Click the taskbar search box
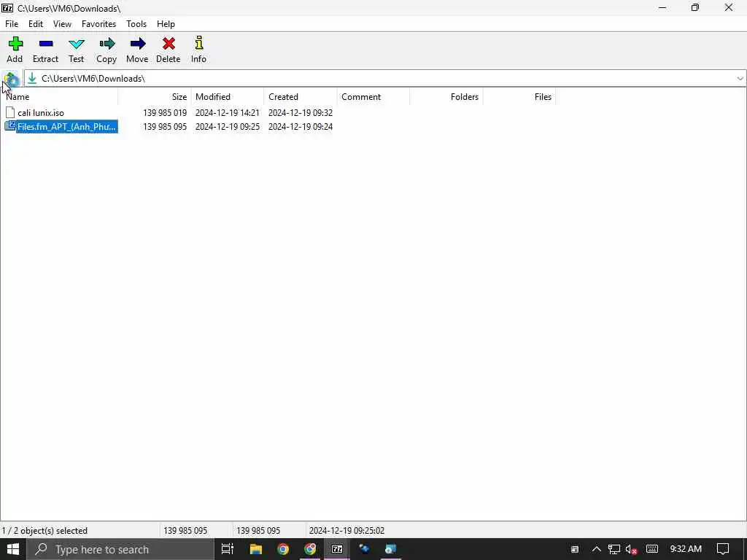 coord(120,550)
